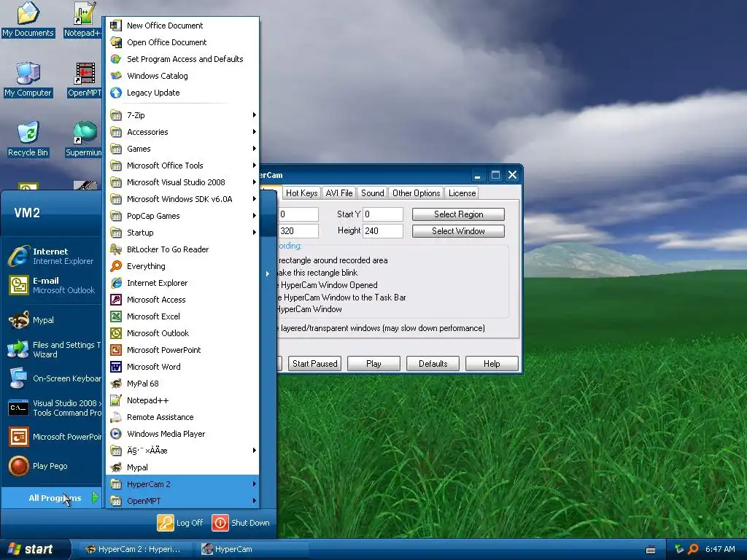Open Windows Catalog menu entry
The height and width of the screenshot is (560, 747).
[x=182, y=76]
